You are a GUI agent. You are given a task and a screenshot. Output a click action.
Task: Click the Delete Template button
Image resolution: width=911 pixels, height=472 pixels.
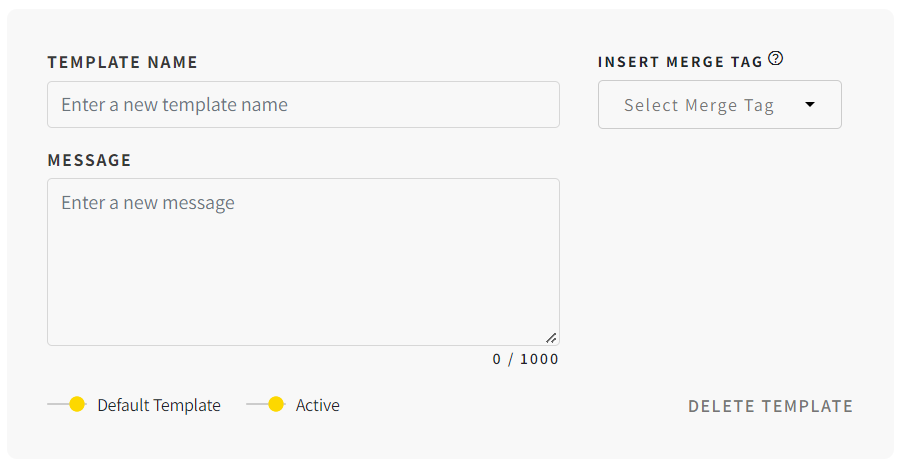tap(770, 406)
